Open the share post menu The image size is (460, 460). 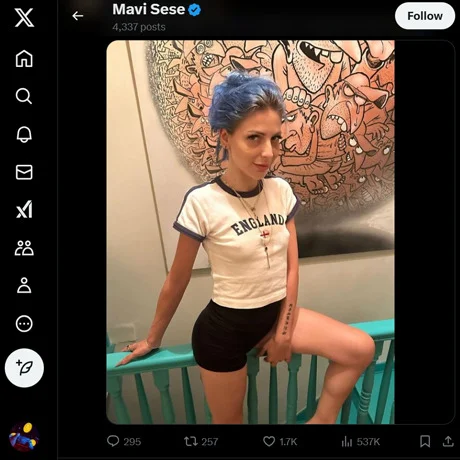click(x=448, y=441)
